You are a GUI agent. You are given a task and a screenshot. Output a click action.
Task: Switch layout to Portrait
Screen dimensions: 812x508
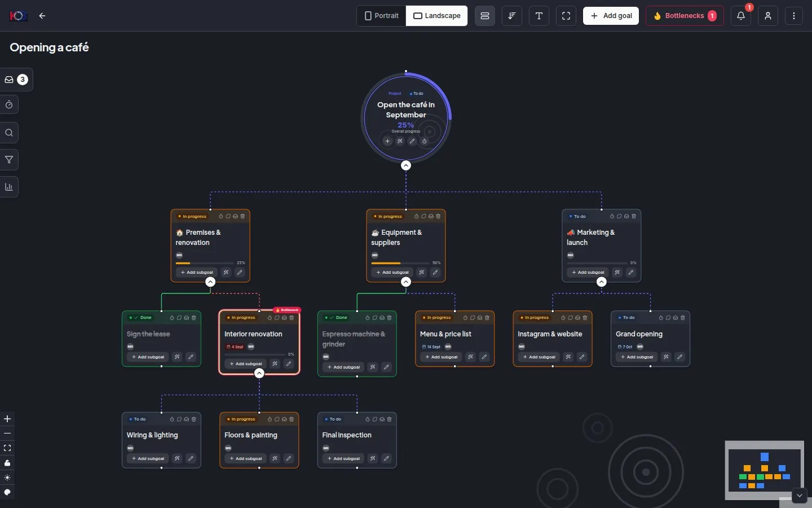[x=382, y=16]
